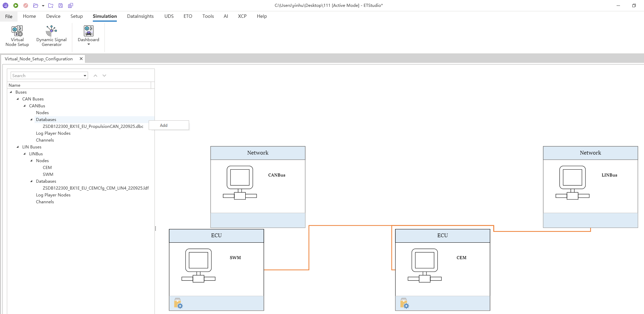The height and width of the screenshot is (314, 644).
Task: Collapse the CAN Buses tree node
Action: tap(18, 99)
